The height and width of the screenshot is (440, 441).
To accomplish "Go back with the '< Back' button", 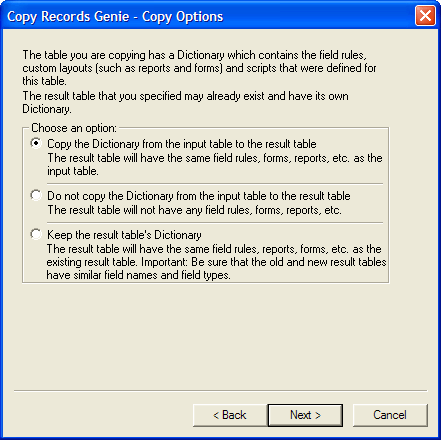I will pos(230,415).
